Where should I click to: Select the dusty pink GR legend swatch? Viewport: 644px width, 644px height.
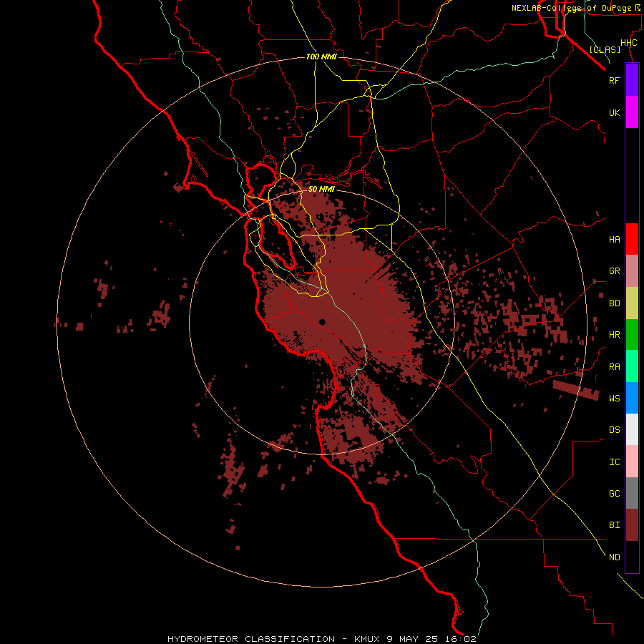(x=632, y=271)
